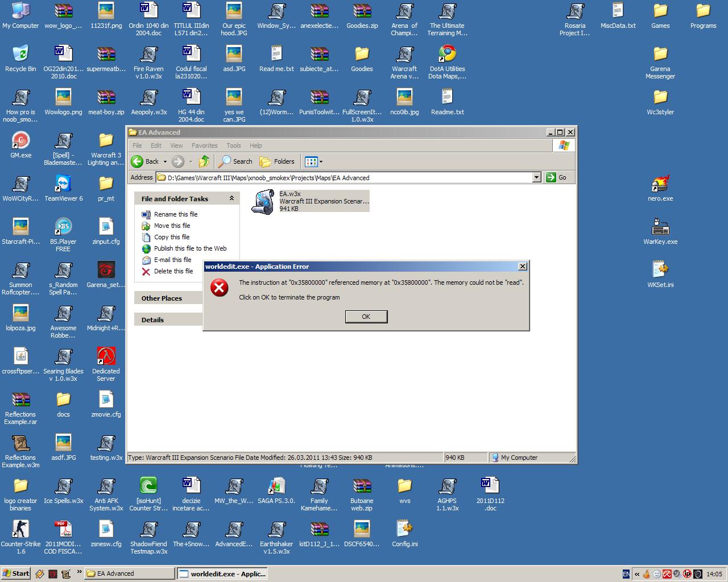Screen dimensions: 728x582
Task: Select the TeamViewer 6 desktop icon
Action: (63, 188)
